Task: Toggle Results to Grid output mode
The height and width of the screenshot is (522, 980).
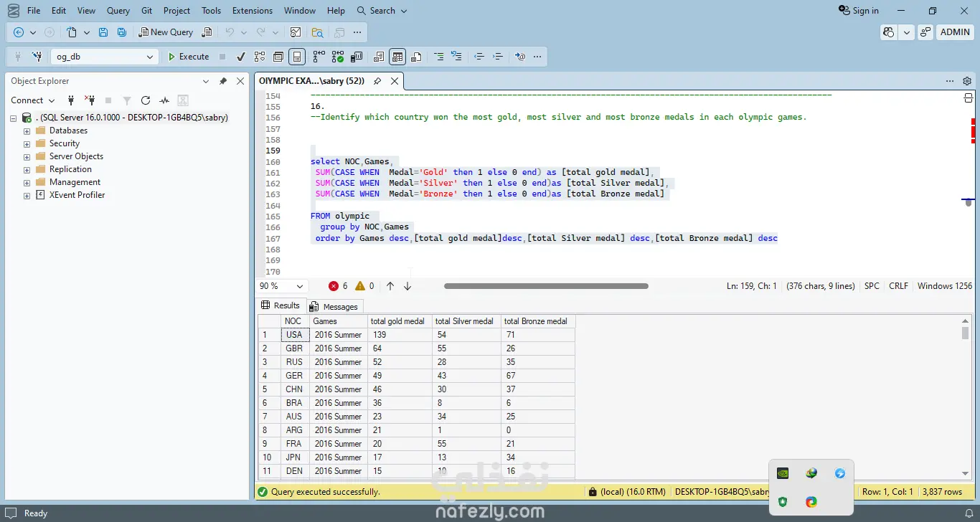Action: 397,57
